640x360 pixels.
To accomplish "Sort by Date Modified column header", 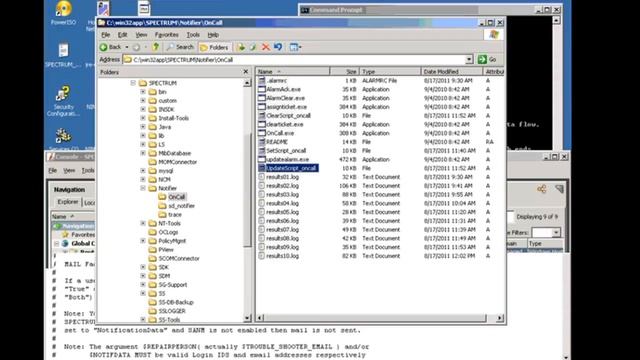I will [451, 71].
